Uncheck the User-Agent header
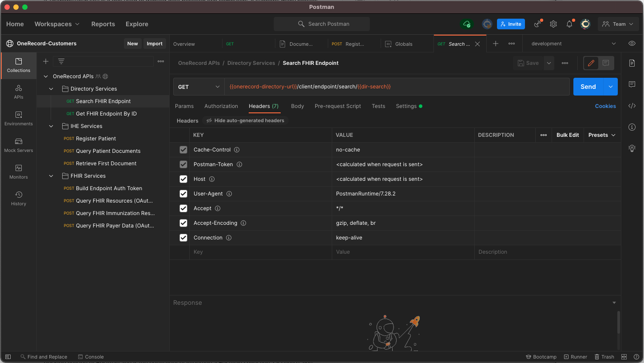This screenshot has width=644, height=363. 183,194
